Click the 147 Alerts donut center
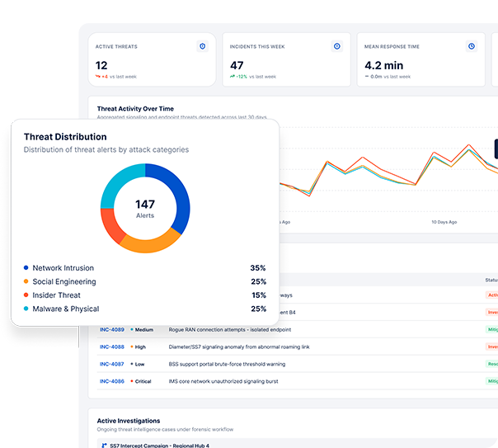Screen dimensions: 498x448 click(x=145, y=209)
